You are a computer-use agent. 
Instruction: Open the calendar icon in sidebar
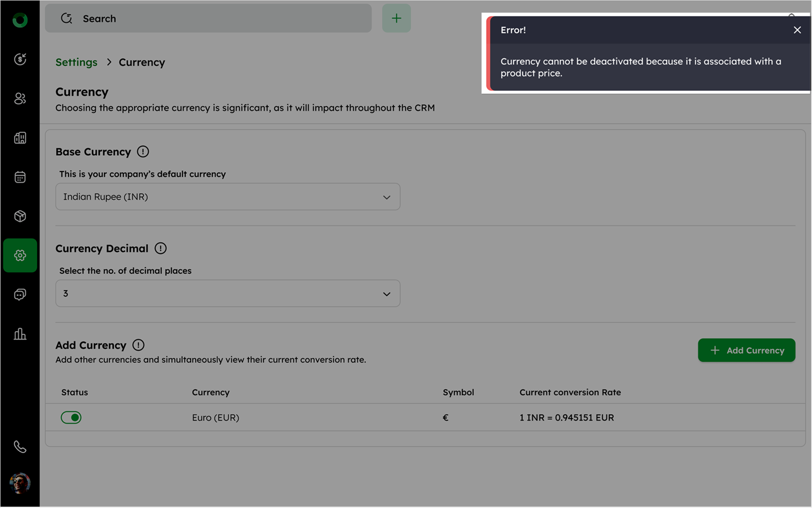click(20, 177)
